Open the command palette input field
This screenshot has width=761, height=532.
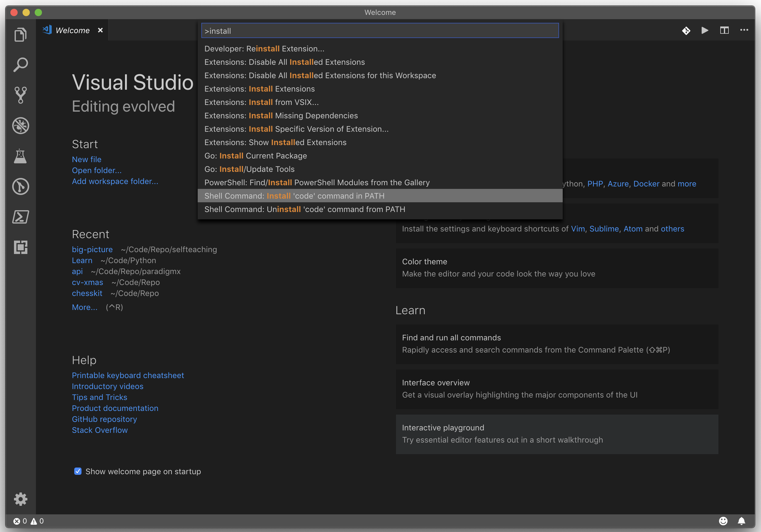(380, 31)
